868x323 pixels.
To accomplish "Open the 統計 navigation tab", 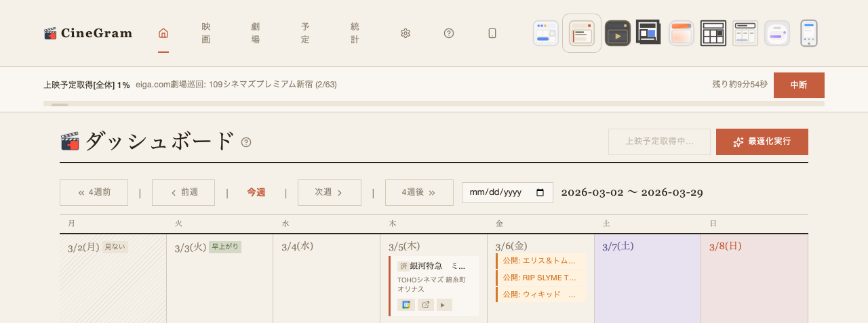I will coord(355,33).
